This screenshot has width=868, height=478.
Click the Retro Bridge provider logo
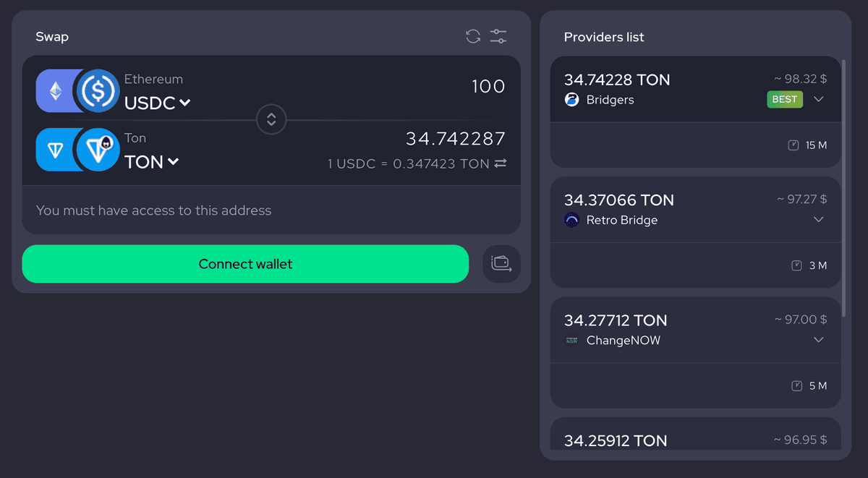571,220
